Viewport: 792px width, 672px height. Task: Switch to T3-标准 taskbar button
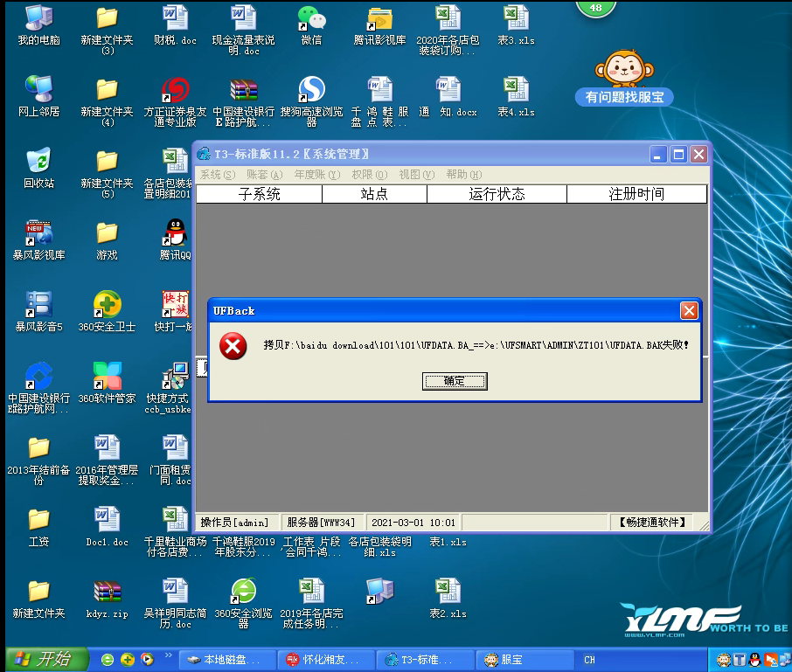point(427,660)
